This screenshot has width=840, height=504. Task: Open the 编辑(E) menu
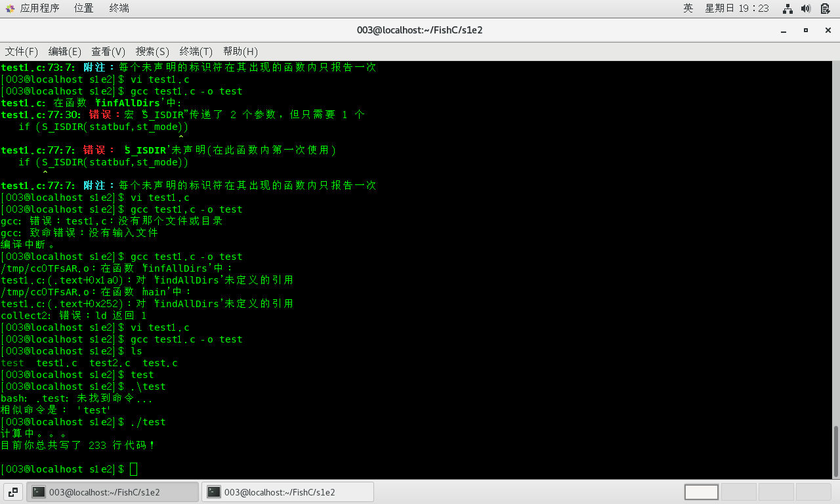[65, 51]
